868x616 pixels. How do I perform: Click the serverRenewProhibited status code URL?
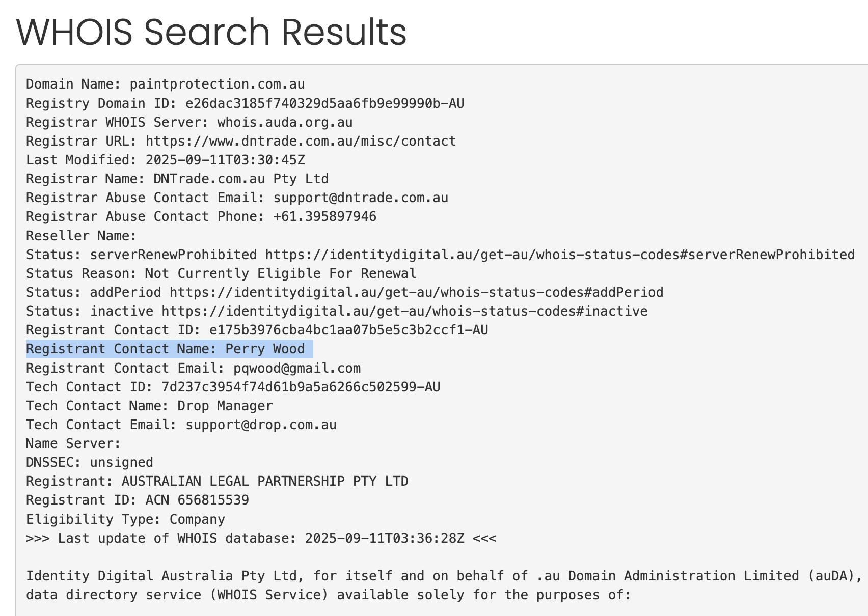(x=559, y=255)
